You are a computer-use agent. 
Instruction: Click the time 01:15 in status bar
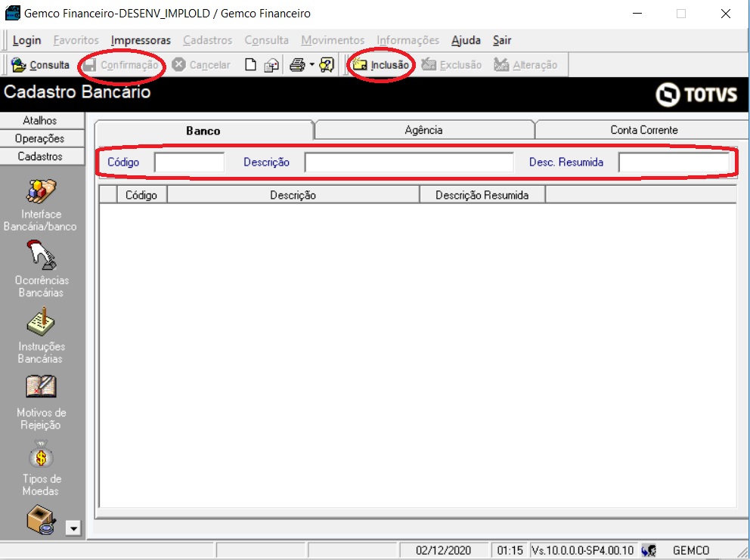(x=510, y=550)
